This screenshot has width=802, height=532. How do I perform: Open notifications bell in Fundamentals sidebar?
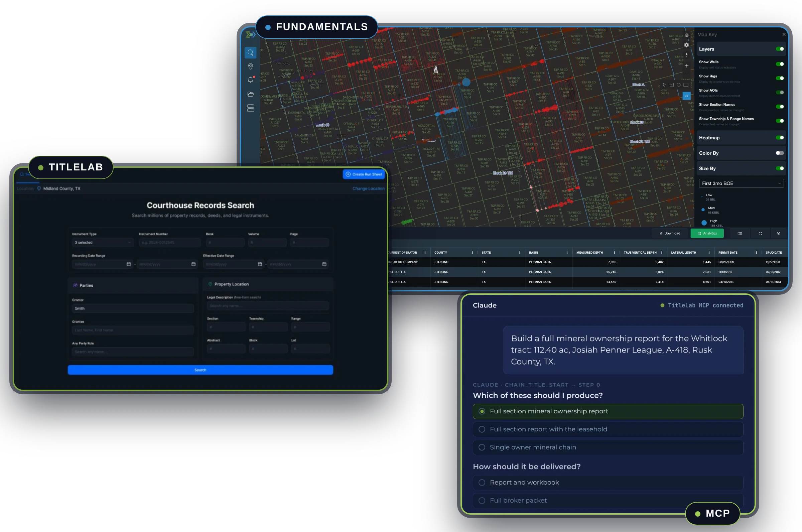[250, 80]
